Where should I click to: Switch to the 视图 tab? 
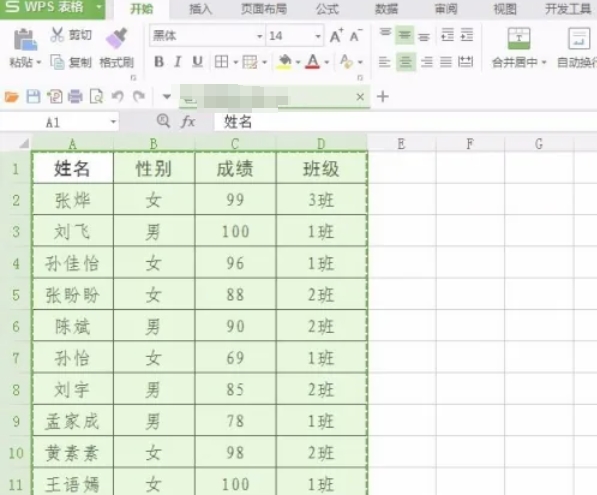[x=505, y=9]
